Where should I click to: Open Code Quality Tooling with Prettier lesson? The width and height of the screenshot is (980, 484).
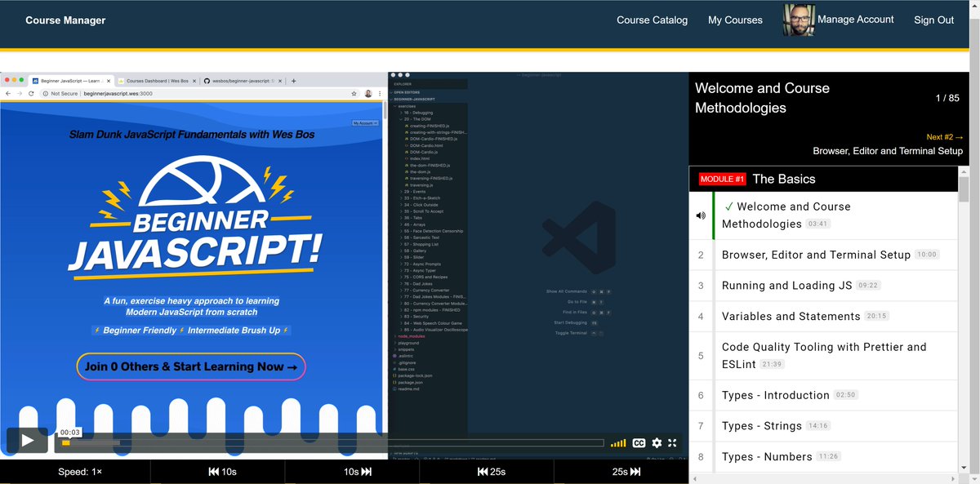[x=823, y=356]
